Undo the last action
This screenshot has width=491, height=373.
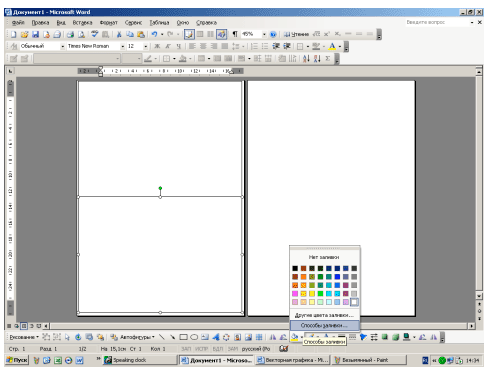(154, 34)
